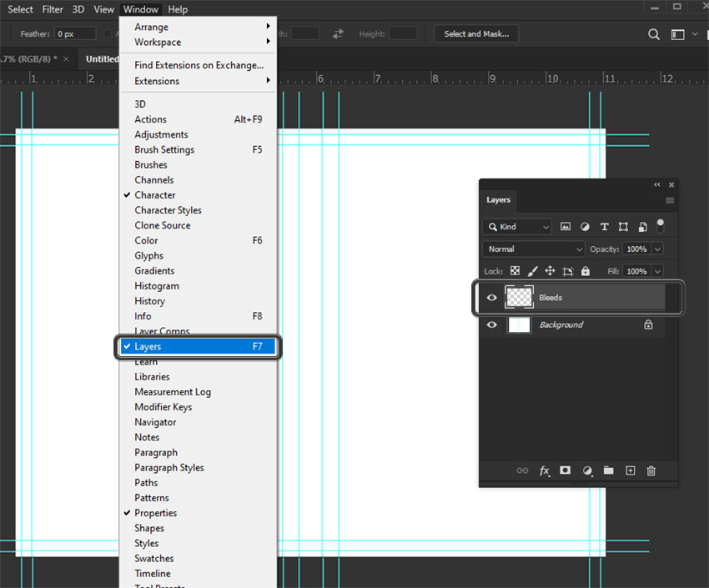Open the Filter menu

coord(53,9)
